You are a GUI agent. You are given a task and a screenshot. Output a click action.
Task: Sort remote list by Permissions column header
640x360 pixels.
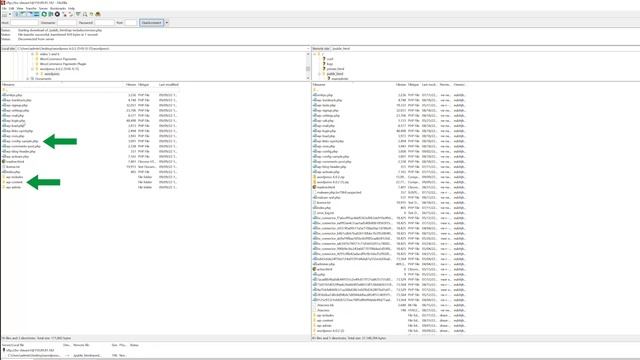tap(445, 84)
